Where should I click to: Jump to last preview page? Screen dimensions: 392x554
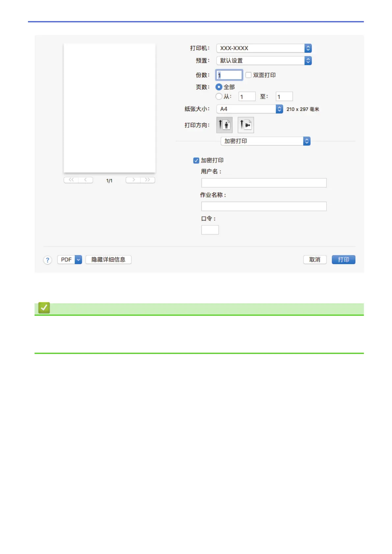click(147, 180)
